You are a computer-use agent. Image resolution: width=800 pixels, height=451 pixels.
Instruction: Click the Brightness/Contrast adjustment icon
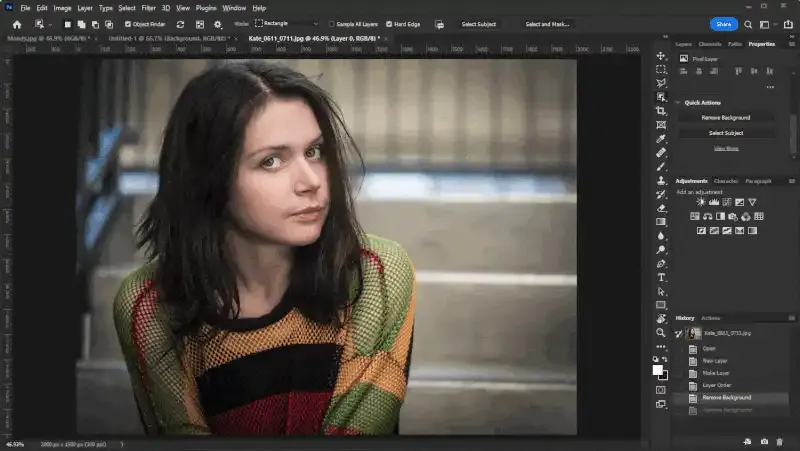click(701, 202)
